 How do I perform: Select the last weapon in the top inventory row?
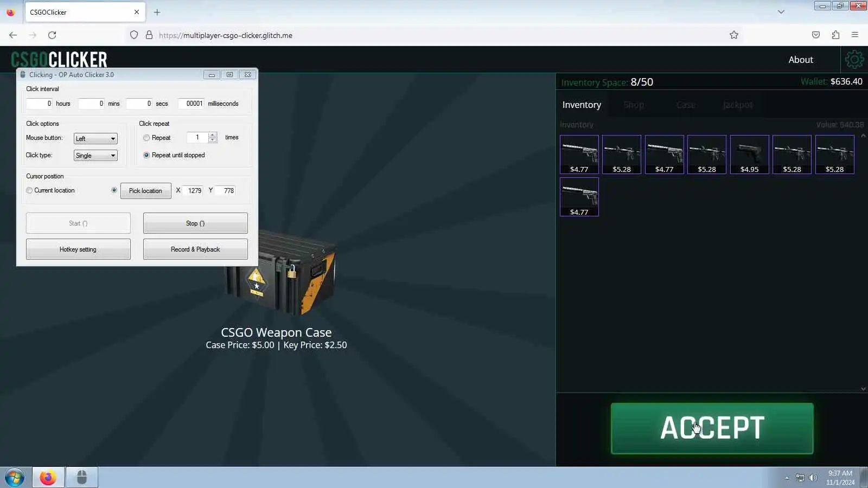[x=834, y=155]
